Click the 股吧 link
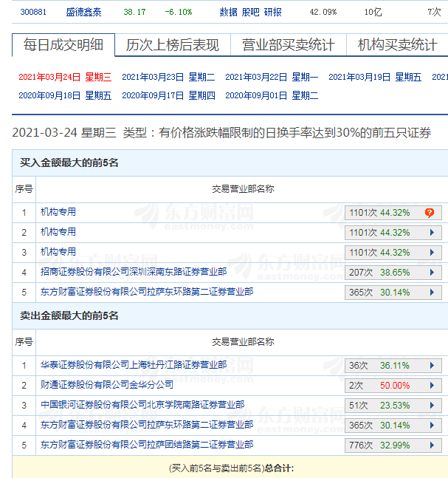This screenshot has height=478, width=448. click(251, 12)
